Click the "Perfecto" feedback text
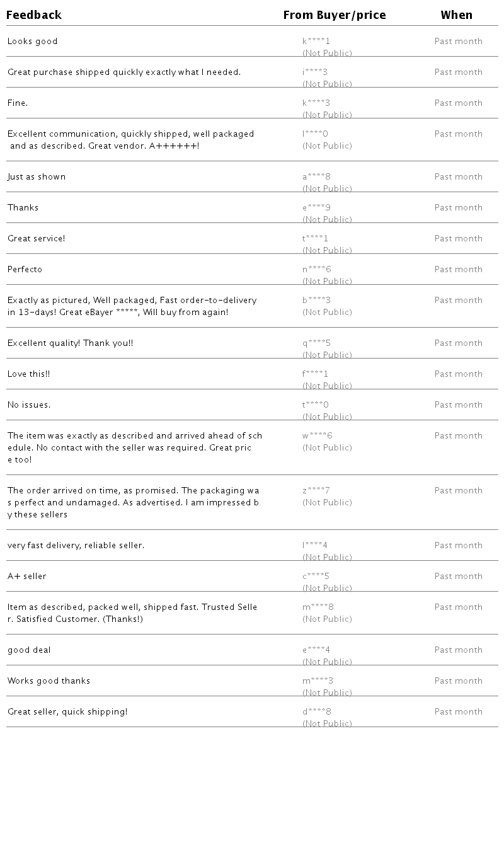 point(25,270)
